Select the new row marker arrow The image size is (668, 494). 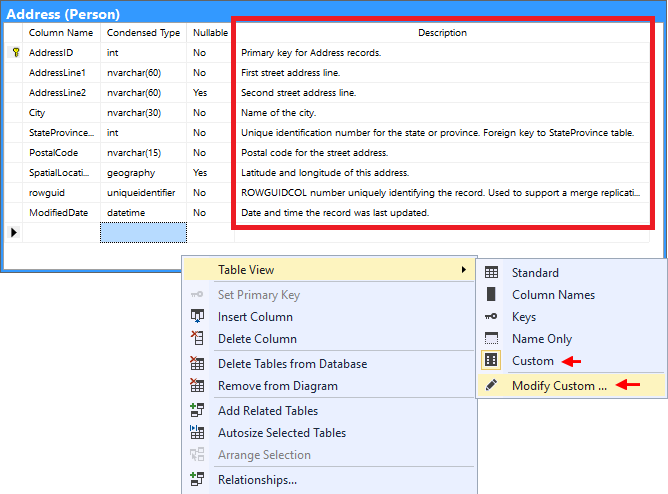click(13, 232)
